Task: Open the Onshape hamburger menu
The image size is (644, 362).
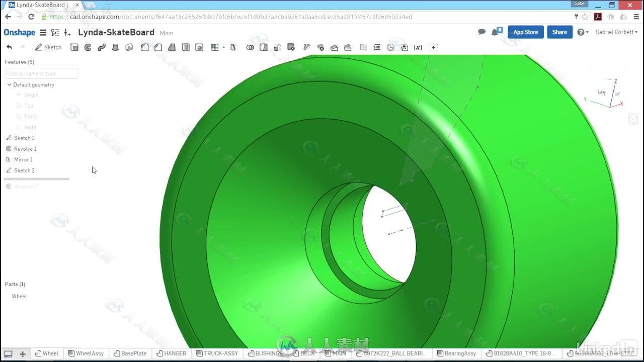Action: click(x=43, y=33)
